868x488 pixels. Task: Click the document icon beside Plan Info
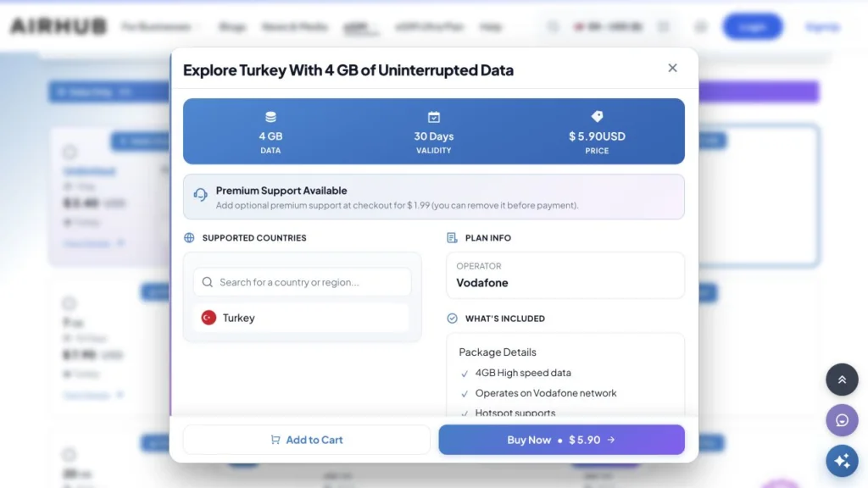pyautogui.click(x=453, y=238)
